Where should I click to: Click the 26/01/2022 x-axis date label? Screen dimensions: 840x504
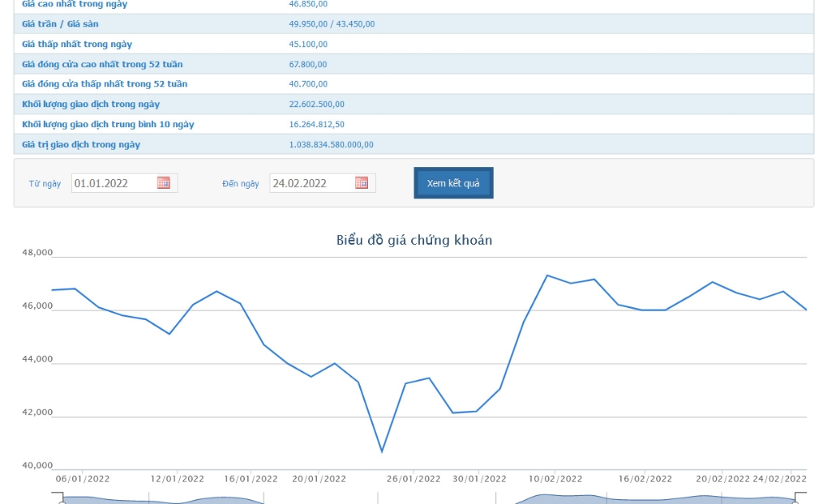pyautogui.click(x=414, y=479)
